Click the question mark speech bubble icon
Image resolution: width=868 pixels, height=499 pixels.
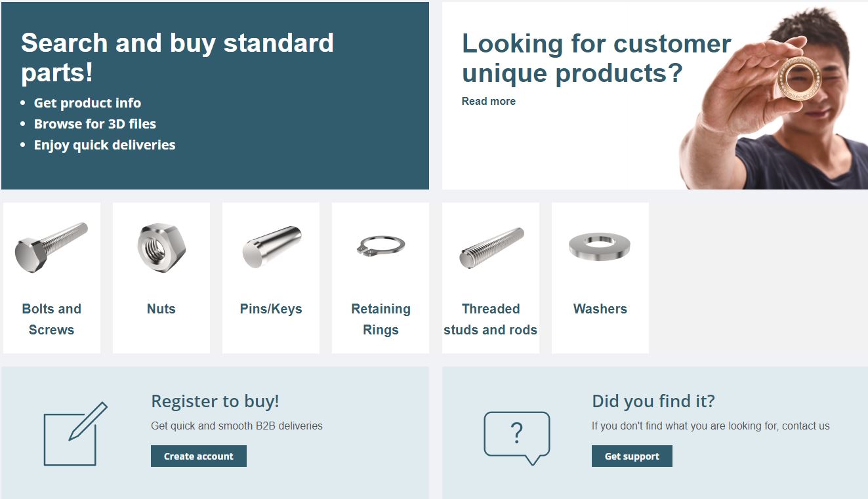point(517,438)
